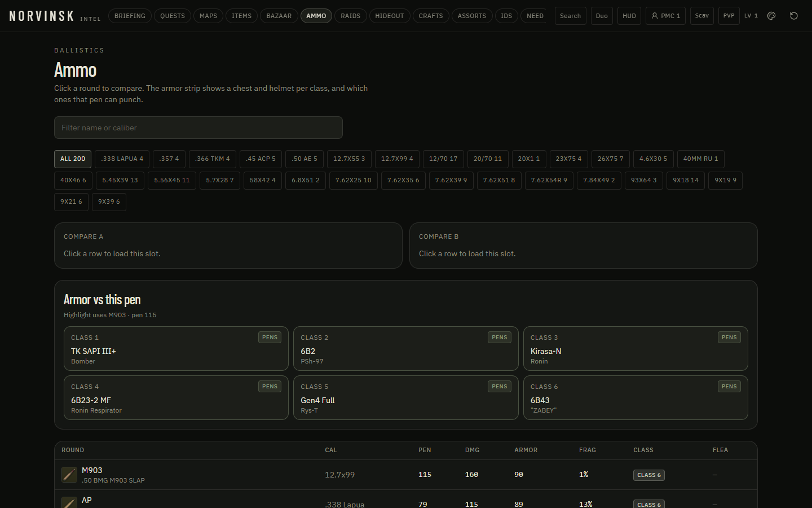812x508 pixels.
Task: Filter by 12.7x99 caliber chip
Action: click(x=397, y=159)
